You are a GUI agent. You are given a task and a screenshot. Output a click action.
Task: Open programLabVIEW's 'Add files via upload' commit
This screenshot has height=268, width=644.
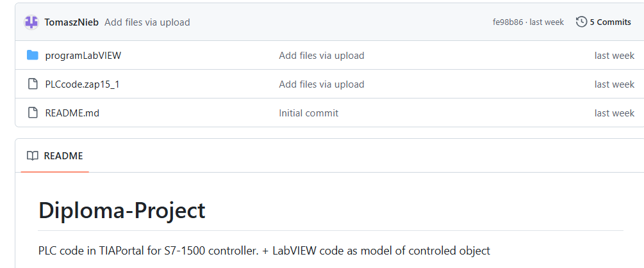(321, 56)
